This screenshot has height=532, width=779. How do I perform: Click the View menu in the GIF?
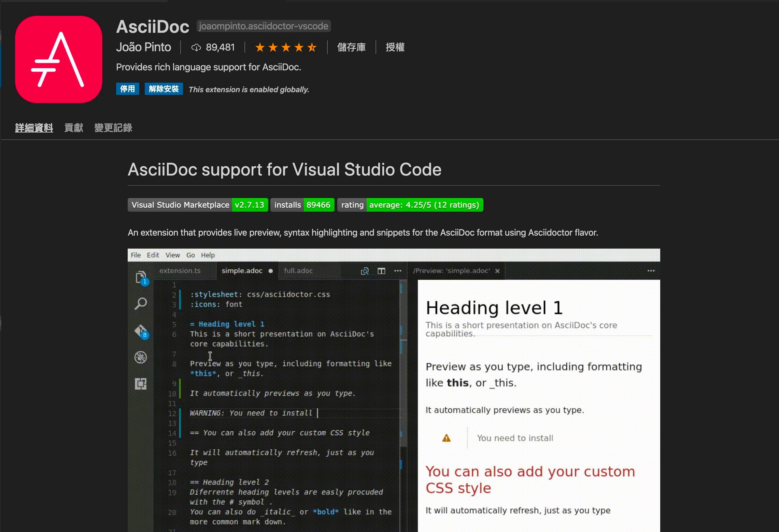[172, 255]
